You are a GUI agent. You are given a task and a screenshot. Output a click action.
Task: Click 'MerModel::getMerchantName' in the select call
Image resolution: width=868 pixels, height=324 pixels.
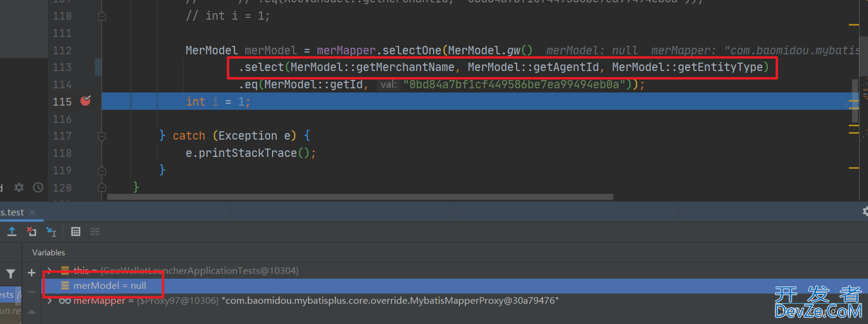click(x=373, y=67)
